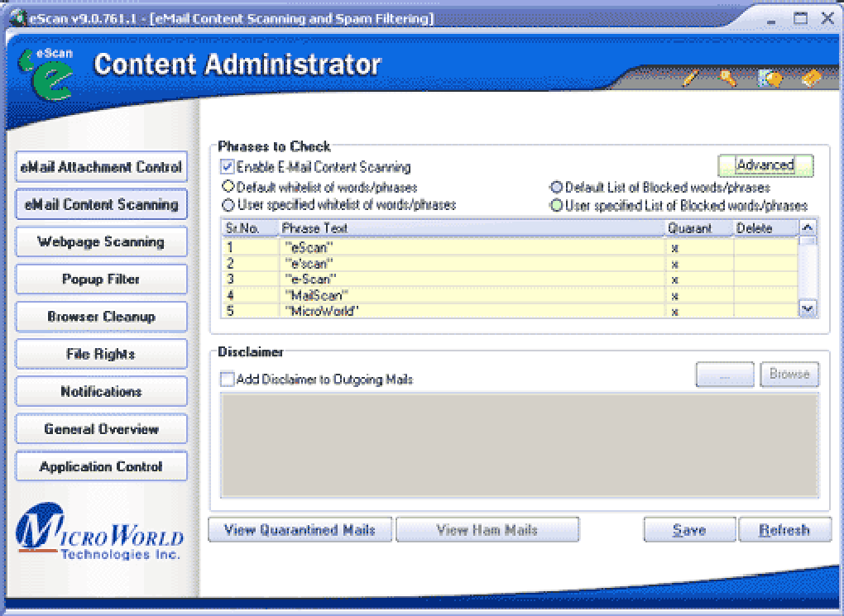Click the Delete cell for "e-Scan" row
The image size is (844, 616).
tap(765, 279)
